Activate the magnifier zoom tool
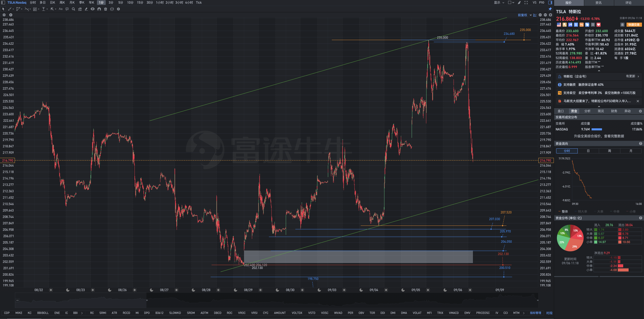644x319 pixels. [x=73, y=9]
